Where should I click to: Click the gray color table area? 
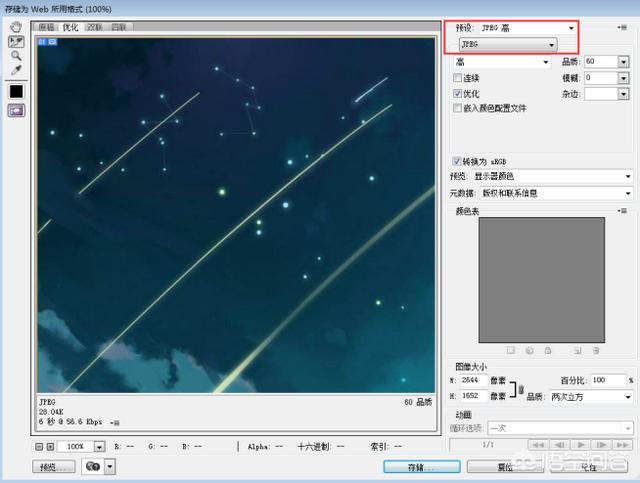[542, 280]
